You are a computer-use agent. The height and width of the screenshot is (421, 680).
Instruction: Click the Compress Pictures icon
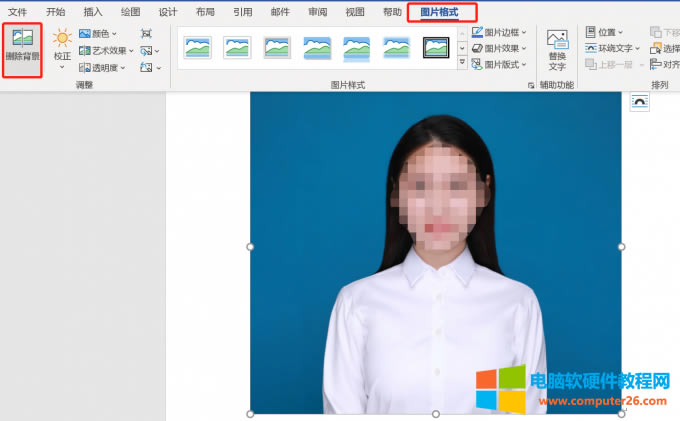click(x=148, y=33)
